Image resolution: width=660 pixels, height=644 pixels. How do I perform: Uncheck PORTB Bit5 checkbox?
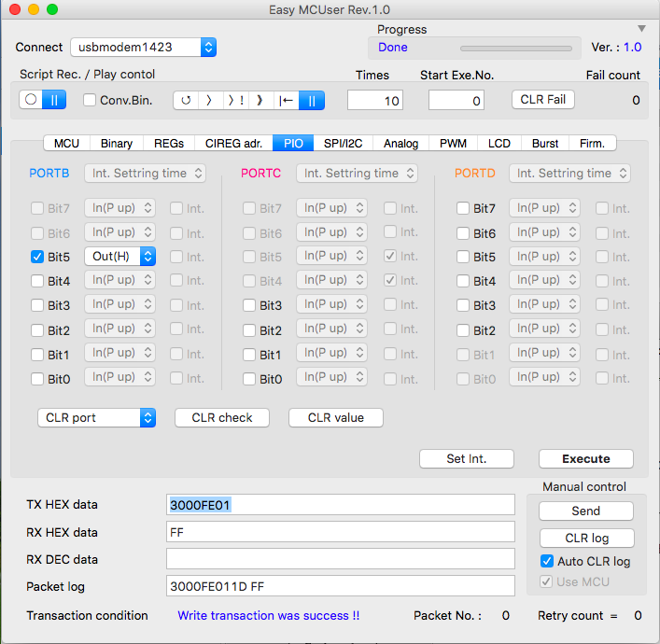coord(37,257)
